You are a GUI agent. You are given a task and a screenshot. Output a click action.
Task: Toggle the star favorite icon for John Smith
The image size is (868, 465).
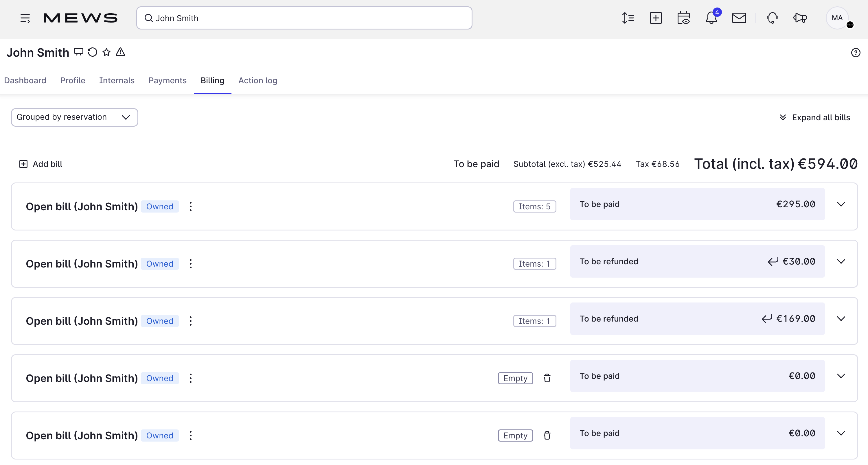[x=106, y=52]
